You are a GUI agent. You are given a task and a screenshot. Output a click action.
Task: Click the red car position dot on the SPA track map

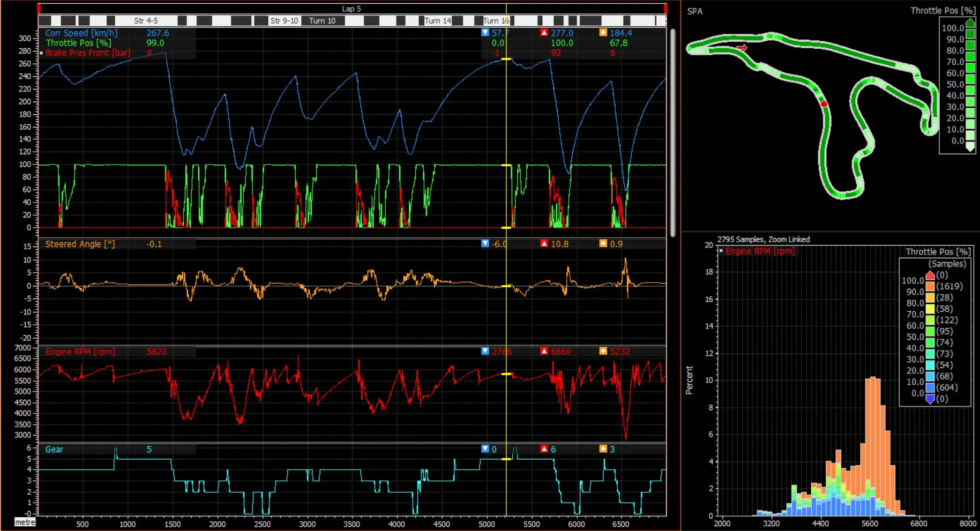(x=824, y=104)
